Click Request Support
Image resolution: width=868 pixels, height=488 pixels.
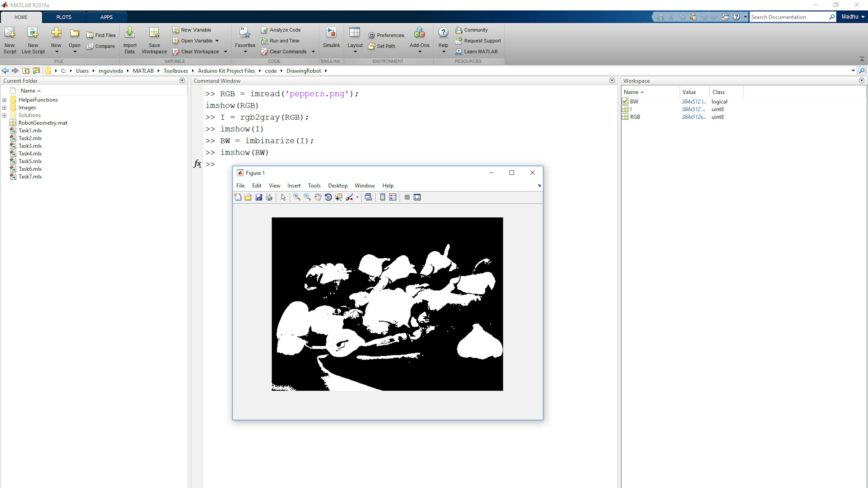(478, 41)
